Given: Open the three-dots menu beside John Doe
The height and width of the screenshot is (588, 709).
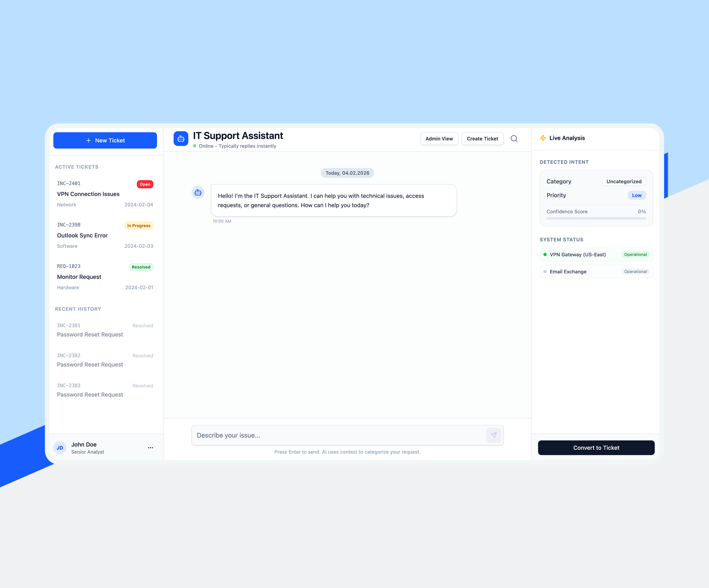Looking at the screenshot, I should point(151,448).
